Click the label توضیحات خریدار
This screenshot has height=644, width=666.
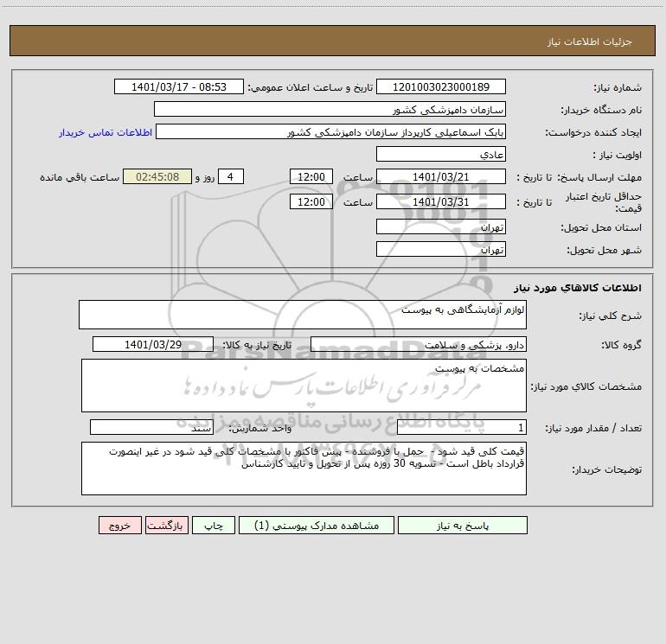tap(606, 469)
